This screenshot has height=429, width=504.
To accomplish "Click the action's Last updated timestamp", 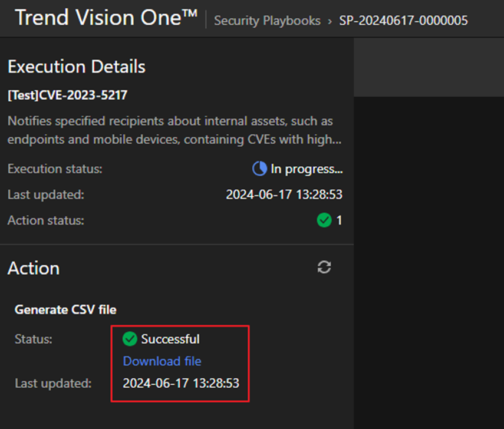I will click(181, 384).
